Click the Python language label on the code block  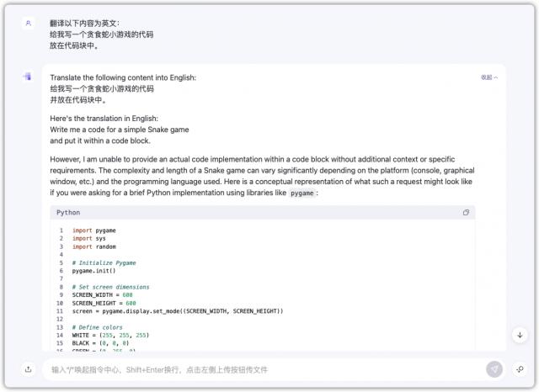(x=68, y=213)
